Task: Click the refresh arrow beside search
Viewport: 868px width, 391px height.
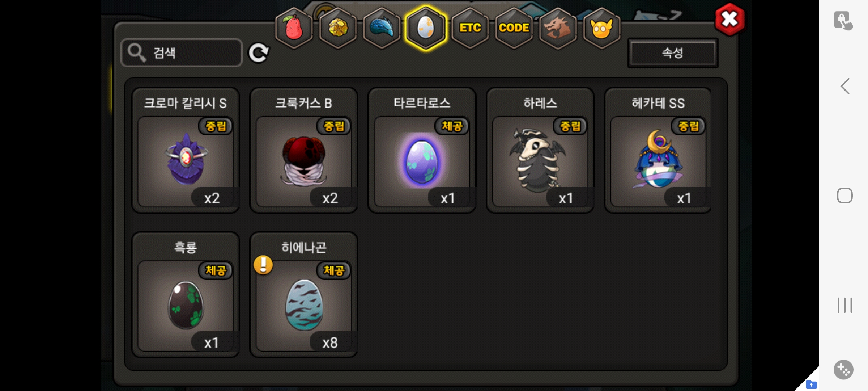Action: (x=259, y=53)
